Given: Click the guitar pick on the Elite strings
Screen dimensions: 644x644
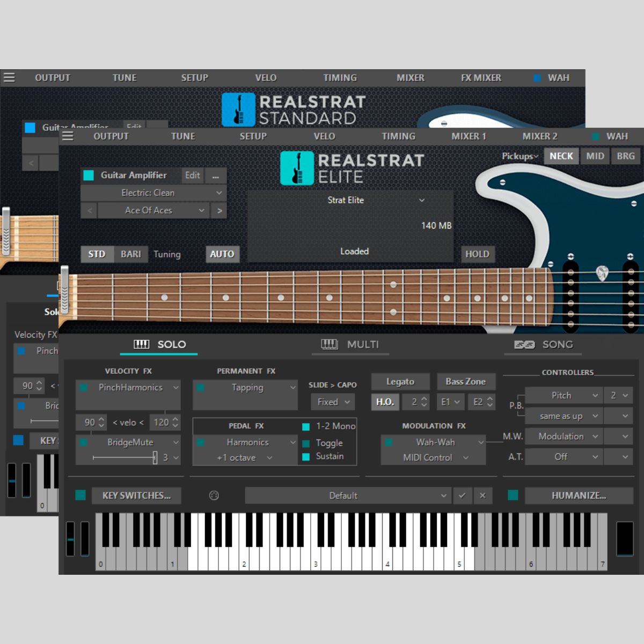Looking at the screenshot, I should tap(602, 273).
